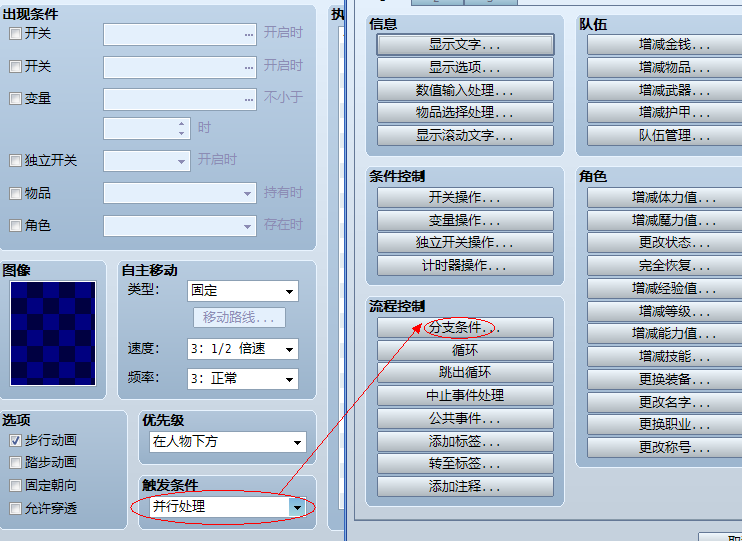
Task: Click the 开关操作 button
Action: (465, 197)
